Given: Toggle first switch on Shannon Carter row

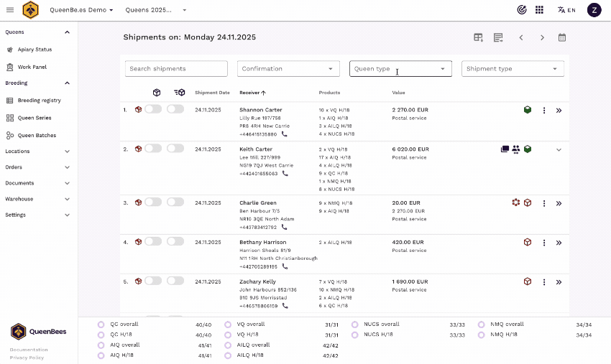Looking at the screenshot, I should coord(153,109).
